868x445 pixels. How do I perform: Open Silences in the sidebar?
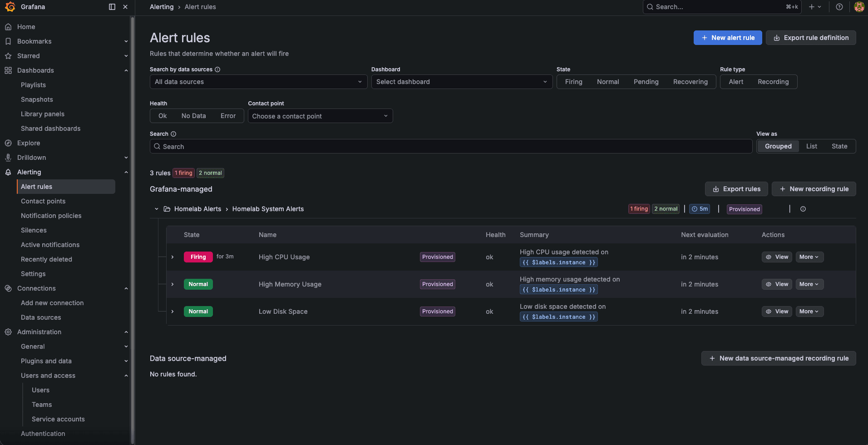[x=34, y=230]
